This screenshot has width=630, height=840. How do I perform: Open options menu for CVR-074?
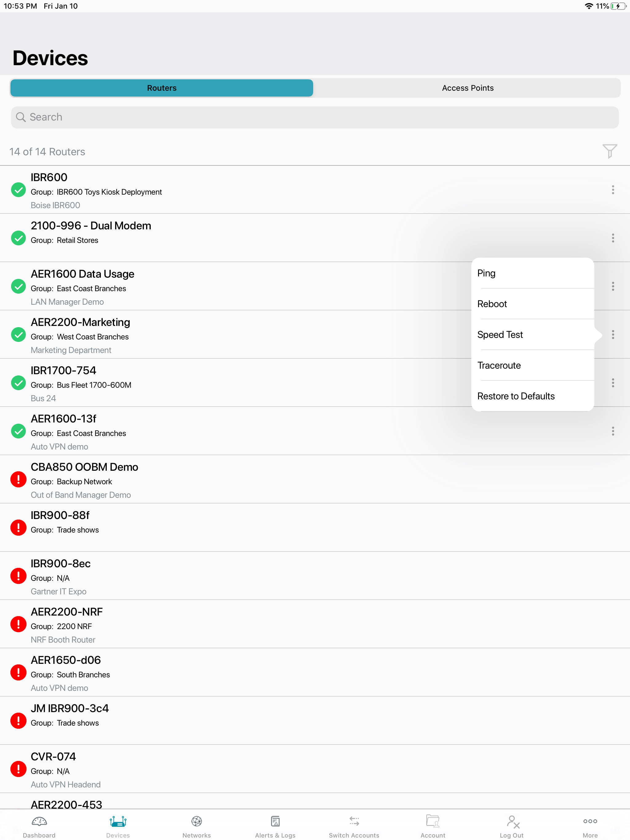point(613,770)
